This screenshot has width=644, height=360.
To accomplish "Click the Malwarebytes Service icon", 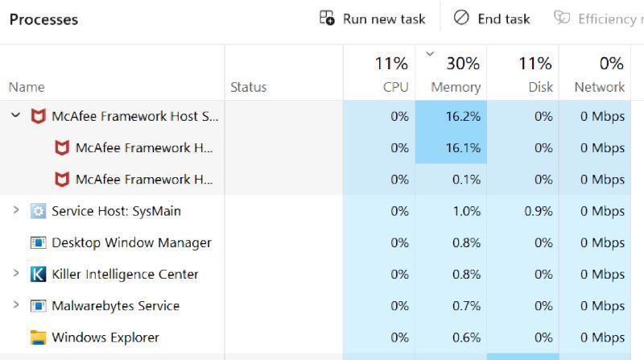I will (x=38, y=306).
